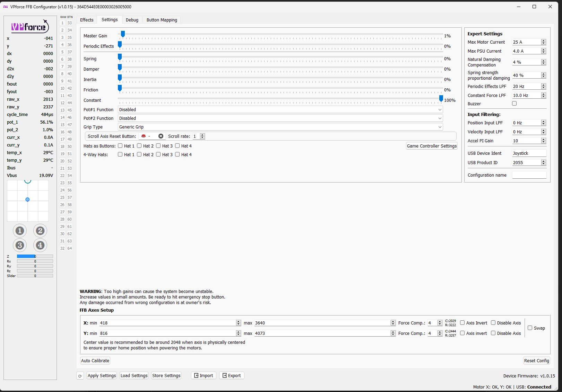The height and width of the screenshot is (392, 562).
Task: Click the Max Motor Current spinner arrows
Action: [x=544, y=42]
